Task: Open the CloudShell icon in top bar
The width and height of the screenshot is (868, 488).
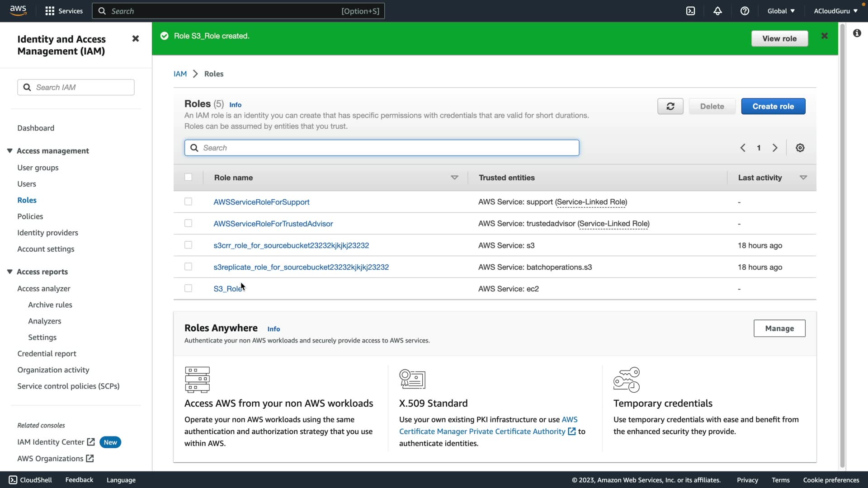Action: tap(690, 11)
